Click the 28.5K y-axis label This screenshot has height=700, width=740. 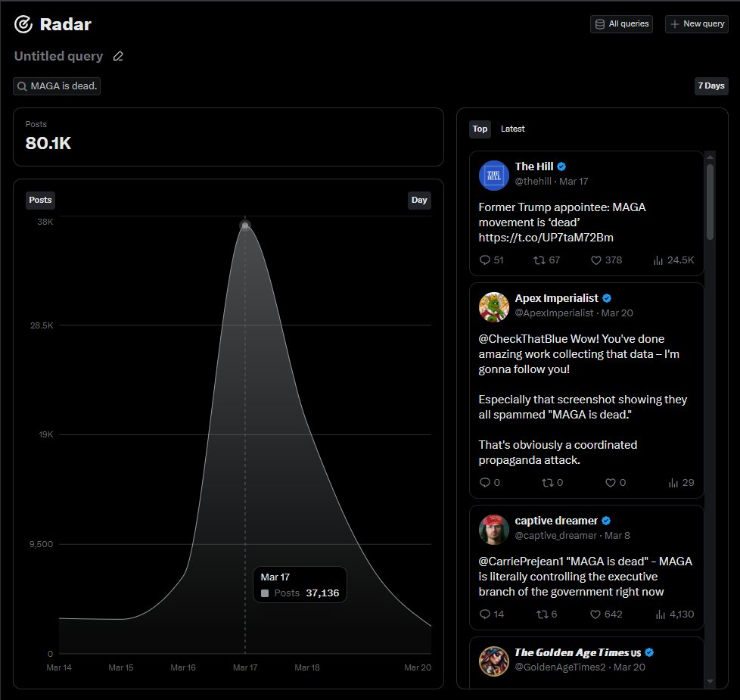click(x=42, y=325)
